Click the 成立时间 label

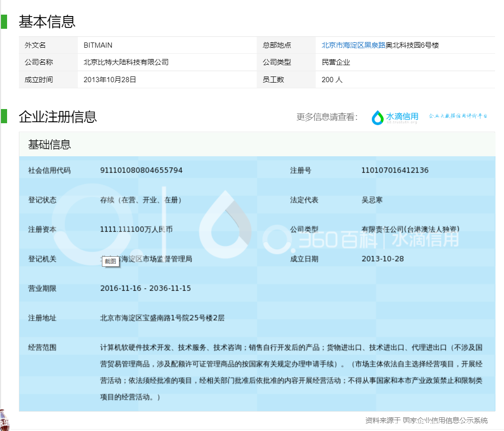[39, 80]
